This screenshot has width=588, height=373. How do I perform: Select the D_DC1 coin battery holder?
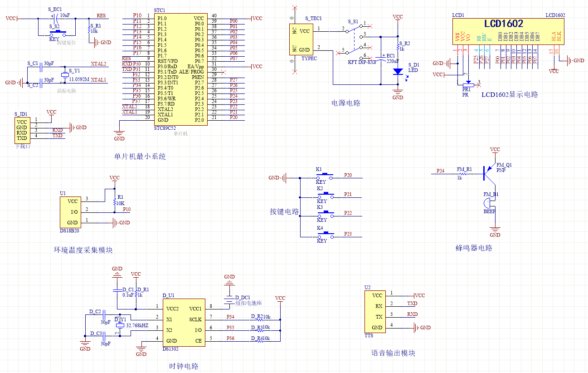(229, 300)
